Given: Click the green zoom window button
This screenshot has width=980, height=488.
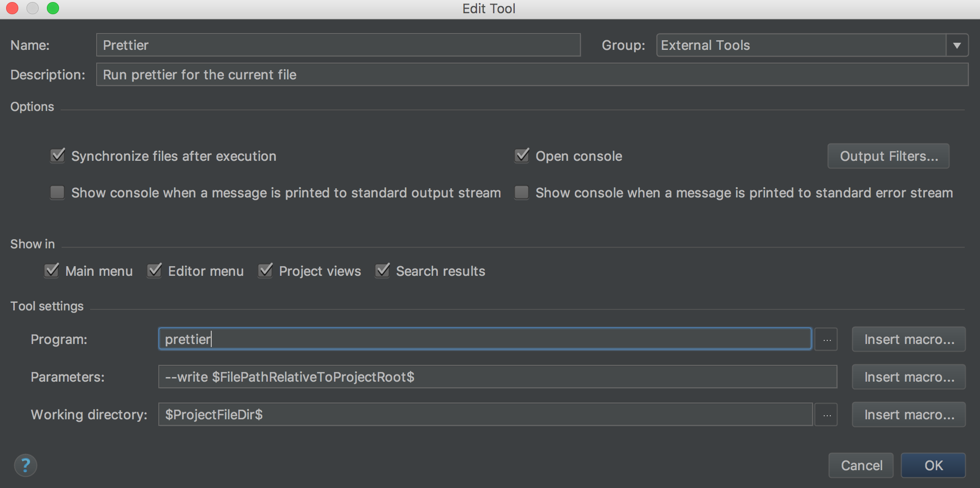Looking at the screenshot, I should pyautogui.click(x=53, y=8).
